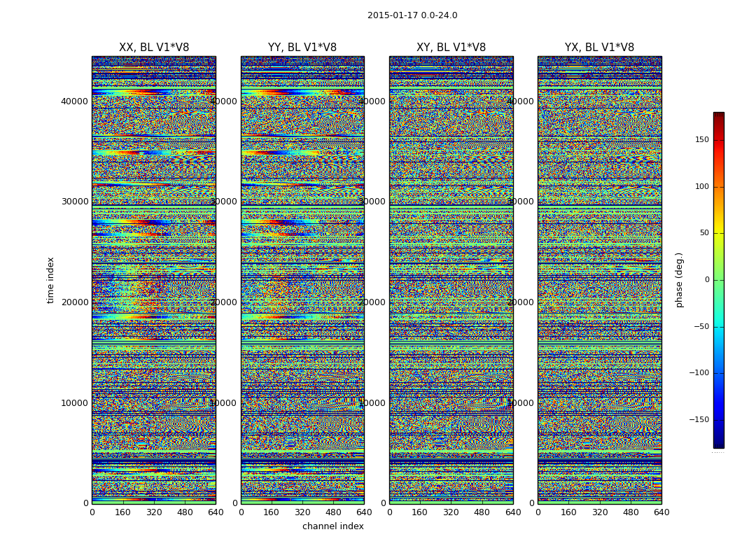Screen dimensions: 735x560
Task: Click x-axis tick 160 under the XY plot
Action: click(x=420, y=512)
